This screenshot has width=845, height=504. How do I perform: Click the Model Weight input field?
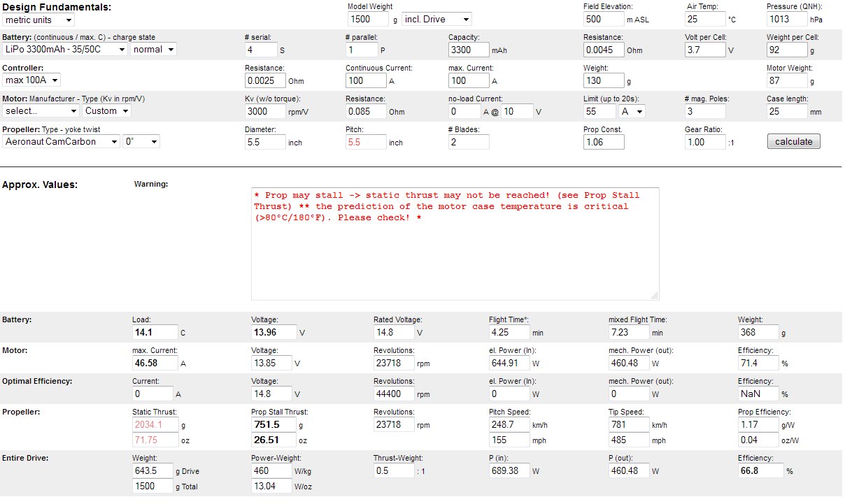click(367, 19)
